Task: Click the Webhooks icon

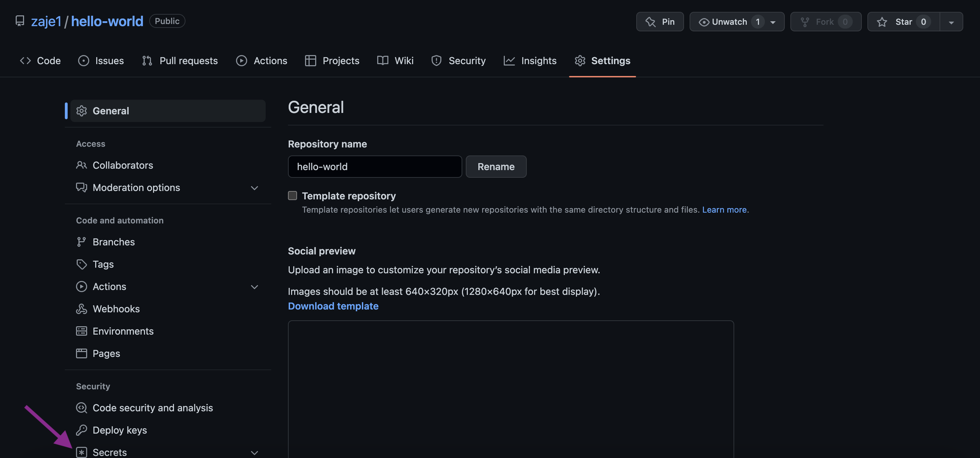Action: (x=82, y=309)
